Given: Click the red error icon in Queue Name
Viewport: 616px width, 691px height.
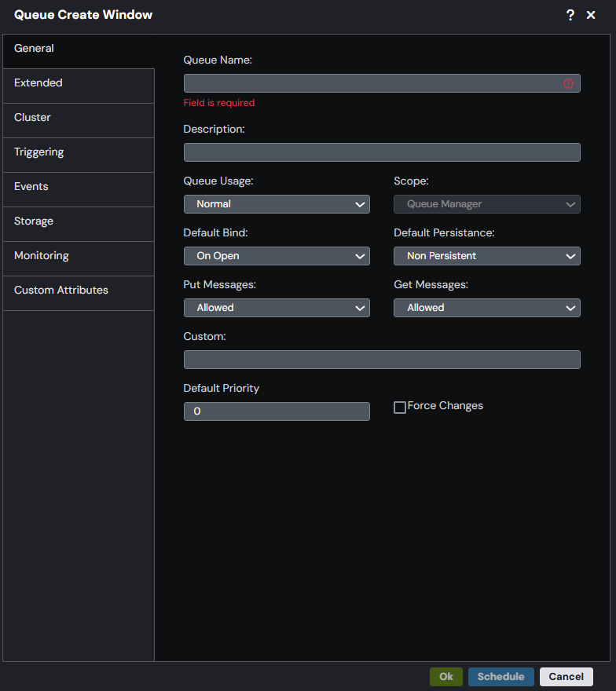Looking at the screenshot, I should (x=568, y=83).
